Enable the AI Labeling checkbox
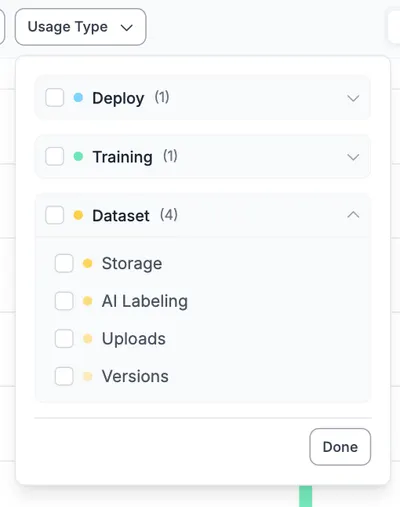This screenshot has height=507, width=400. (64, 301)
